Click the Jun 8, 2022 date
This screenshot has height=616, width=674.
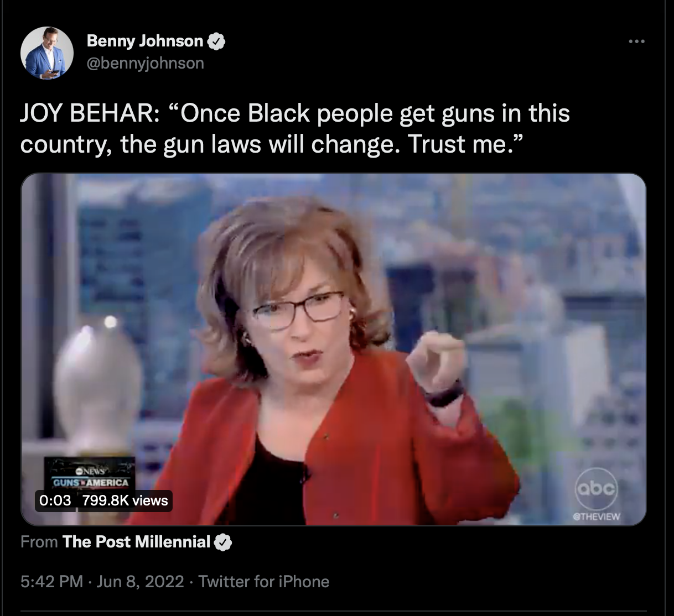click(x=140, y=582)
